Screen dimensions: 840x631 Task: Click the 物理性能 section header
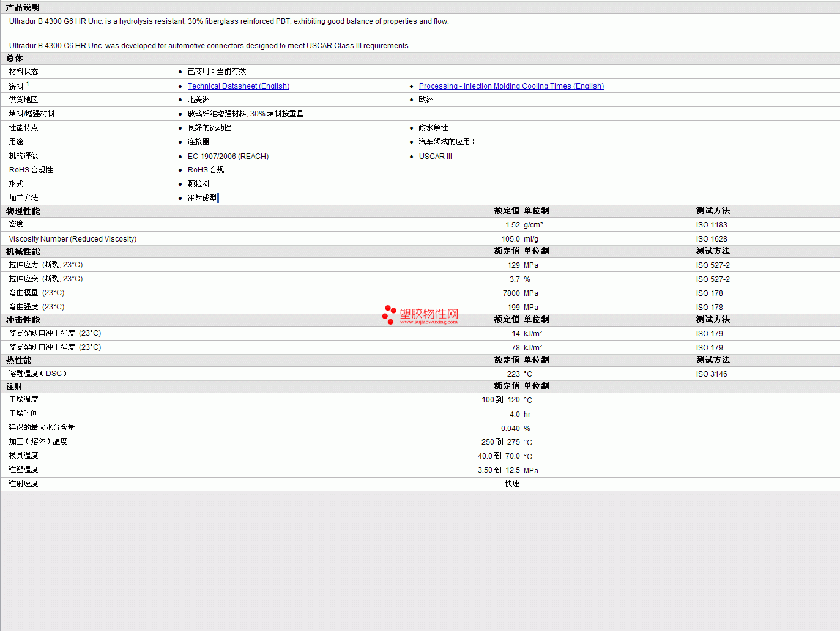[23, 211]
